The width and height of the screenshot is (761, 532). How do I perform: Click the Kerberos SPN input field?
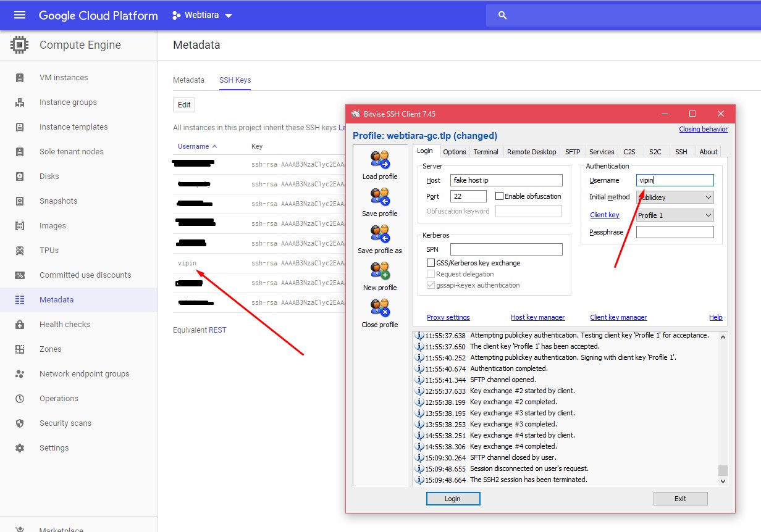507,249
